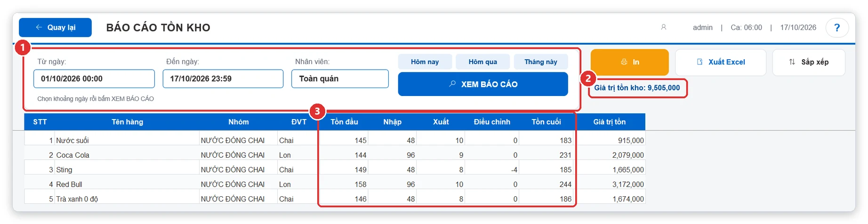Click the Ca: 06:00 shift label
This screenshot has width=868, height=224.
(x=746, y=27)
